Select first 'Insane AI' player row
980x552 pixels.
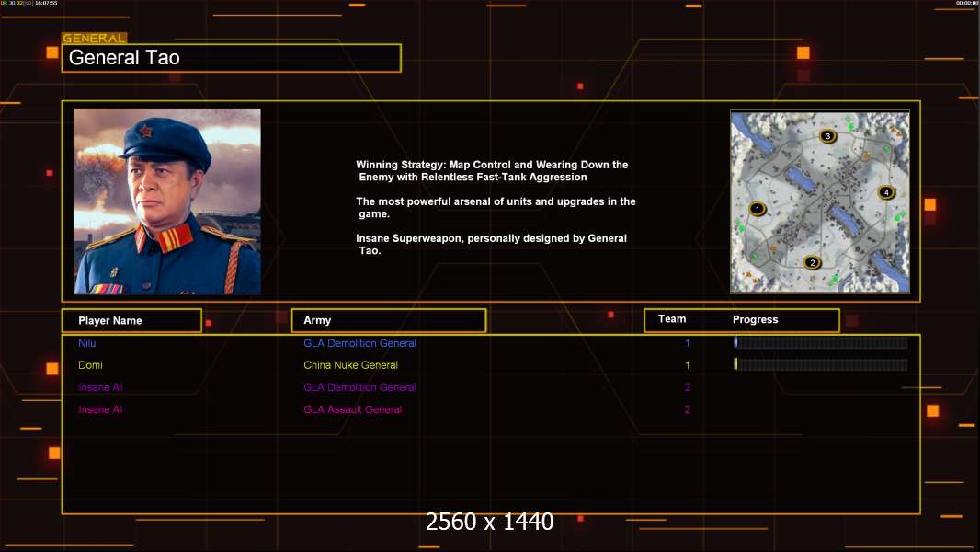click(x=100, y=387)
